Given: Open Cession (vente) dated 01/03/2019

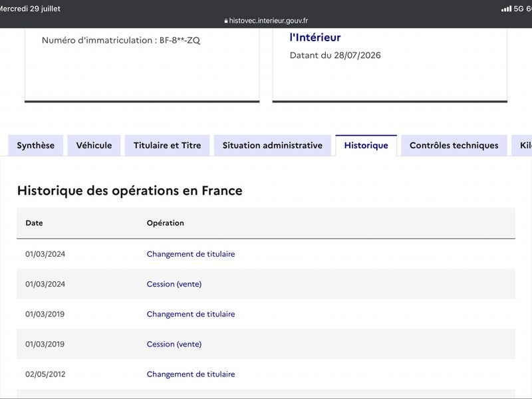Looking at the screenshot, I should pyautogui.click(x=174, y=344).
